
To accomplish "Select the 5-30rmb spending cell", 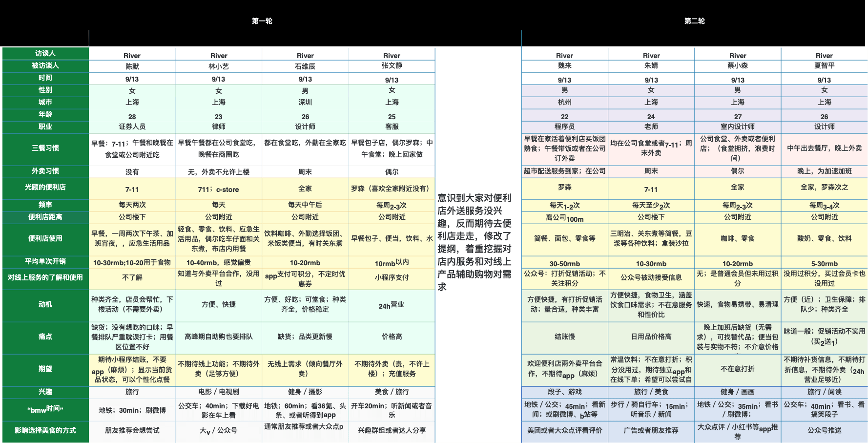I will pos(824,263).
